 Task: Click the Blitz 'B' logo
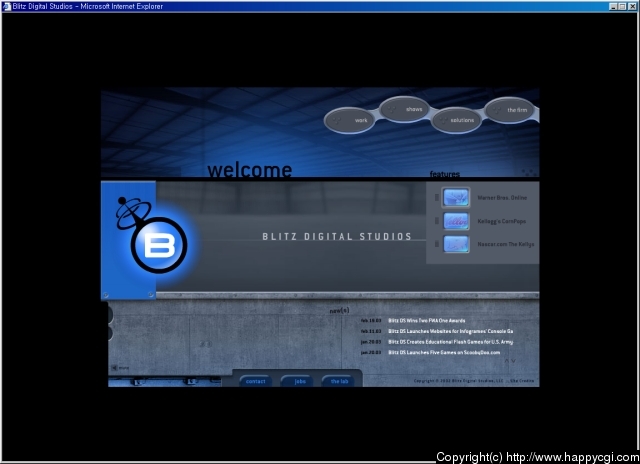pos(159,245)
